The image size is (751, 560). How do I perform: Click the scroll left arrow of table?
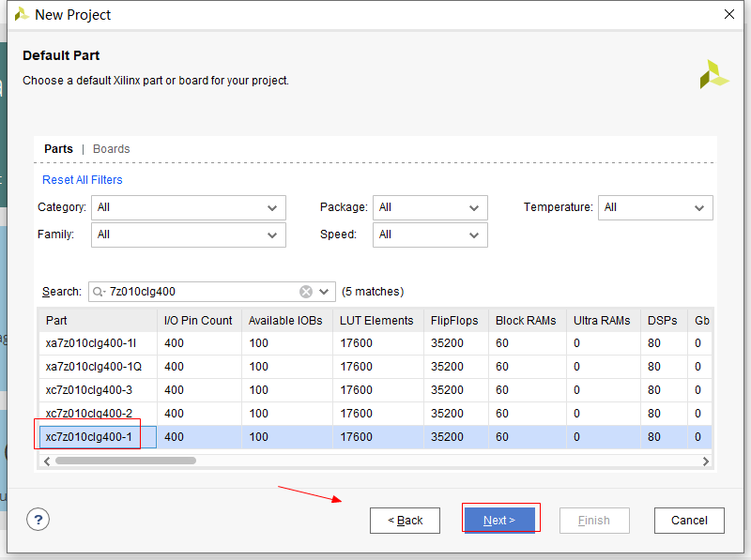coord(47,462)
